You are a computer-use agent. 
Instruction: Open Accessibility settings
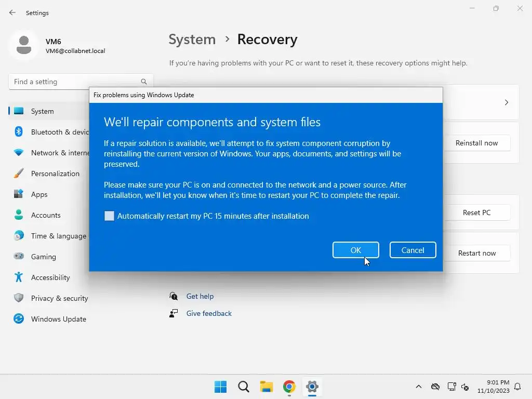(49, 277)
